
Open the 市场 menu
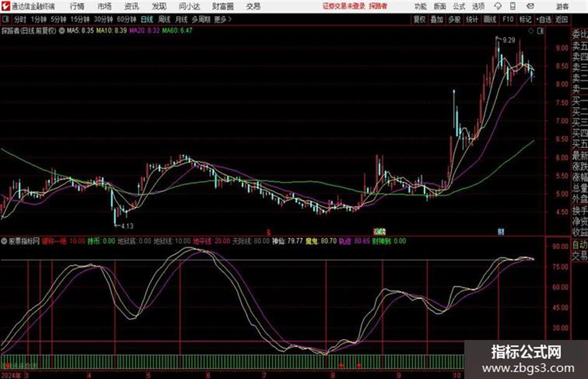coord(105,6)
